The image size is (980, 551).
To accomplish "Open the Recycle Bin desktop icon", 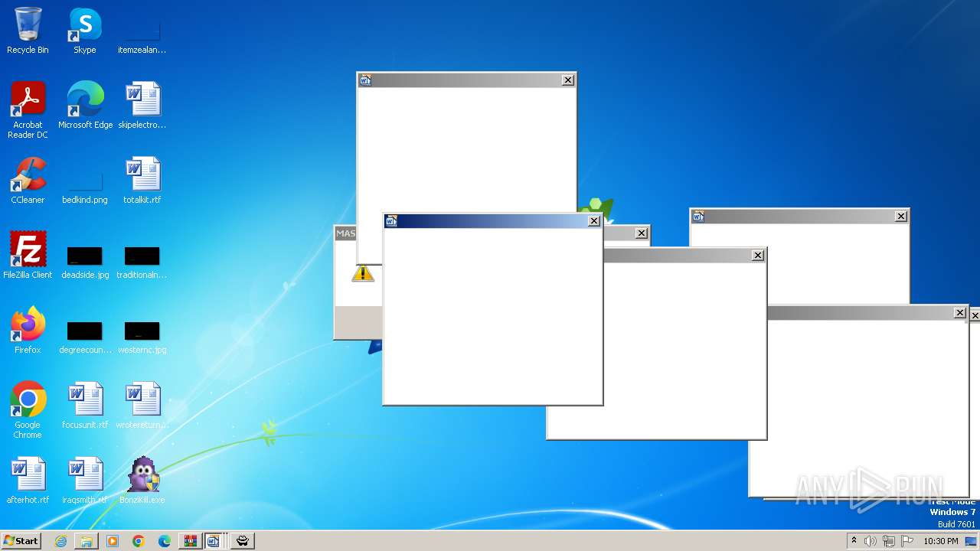I will (28, 31).
